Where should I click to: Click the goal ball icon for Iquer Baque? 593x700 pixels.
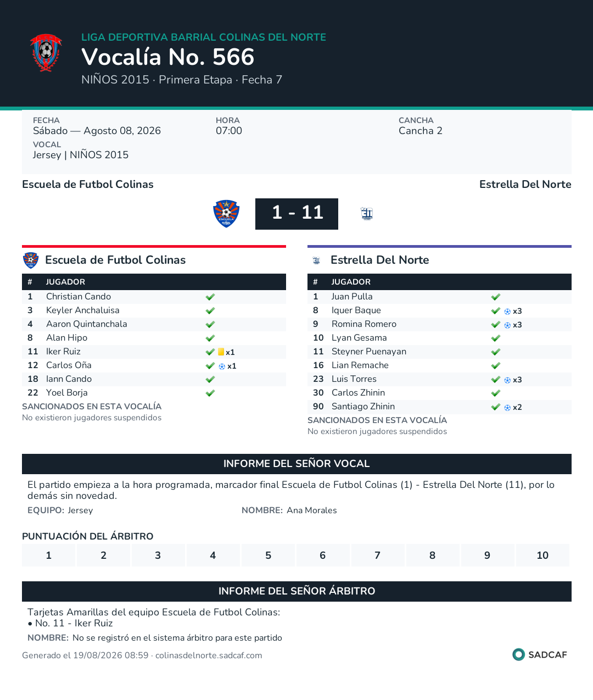pyautogui.click(x=507, y=311)
